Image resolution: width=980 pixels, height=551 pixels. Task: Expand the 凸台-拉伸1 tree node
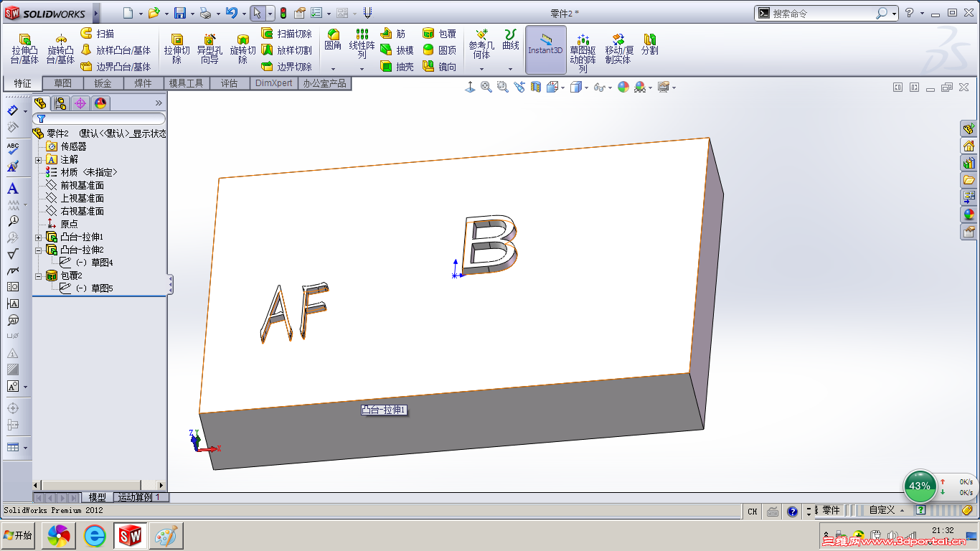coord(38,237)
